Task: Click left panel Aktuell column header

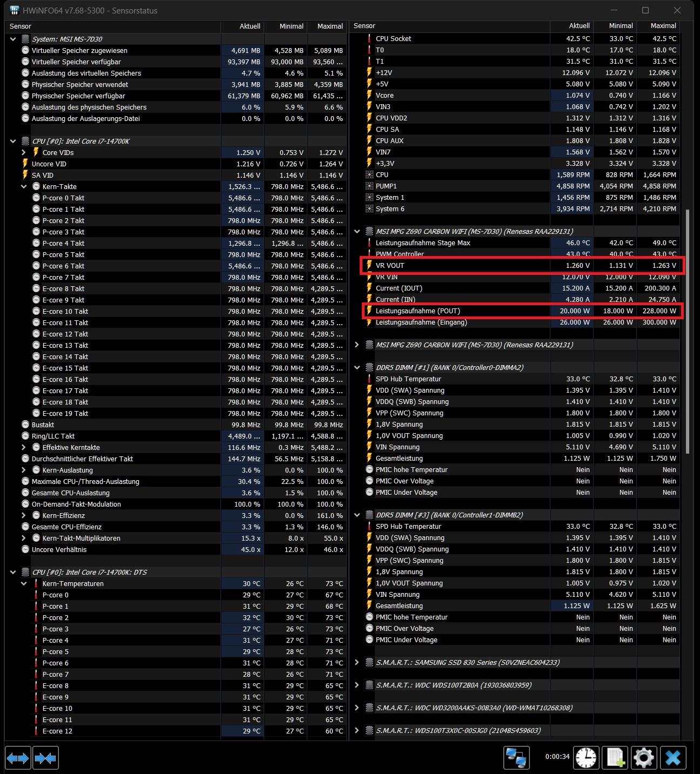Action: 243,26
